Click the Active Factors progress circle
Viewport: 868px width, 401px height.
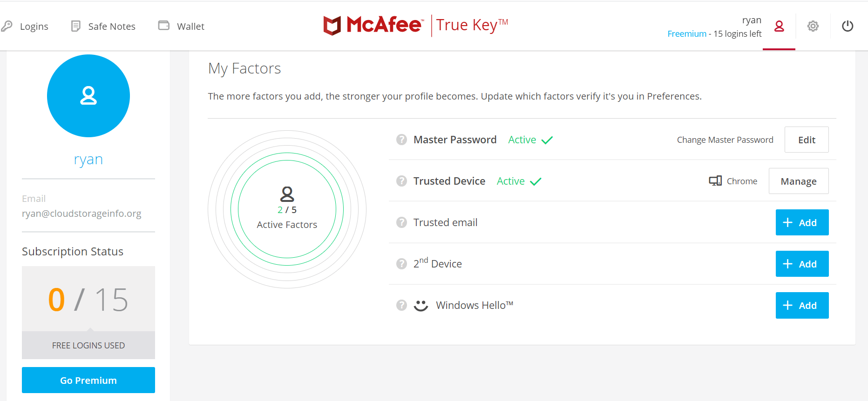coord(287,209)
